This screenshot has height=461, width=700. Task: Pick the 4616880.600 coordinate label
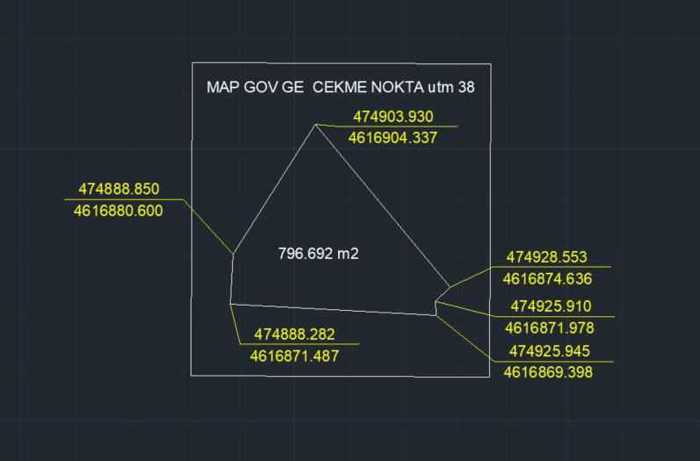[118, 210]
